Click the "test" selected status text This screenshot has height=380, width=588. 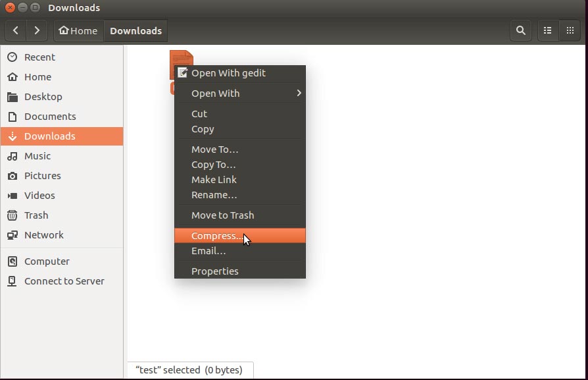(189, 370)
